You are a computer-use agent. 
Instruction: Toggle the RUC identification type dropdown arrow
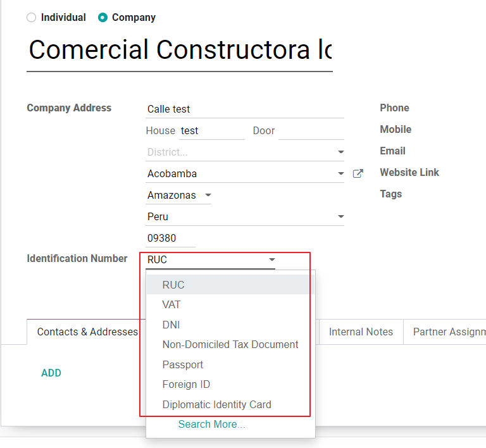271,260
